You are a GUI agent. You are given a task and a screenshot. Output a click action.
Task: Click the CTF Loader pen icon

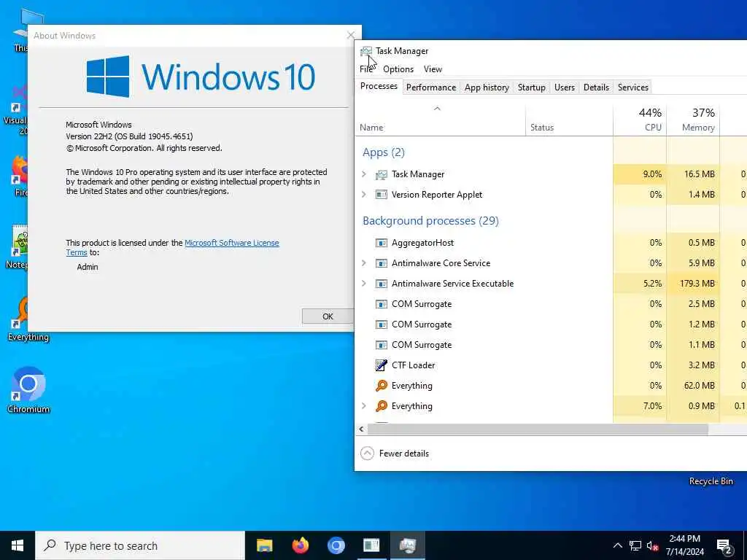tap(381, 365)
